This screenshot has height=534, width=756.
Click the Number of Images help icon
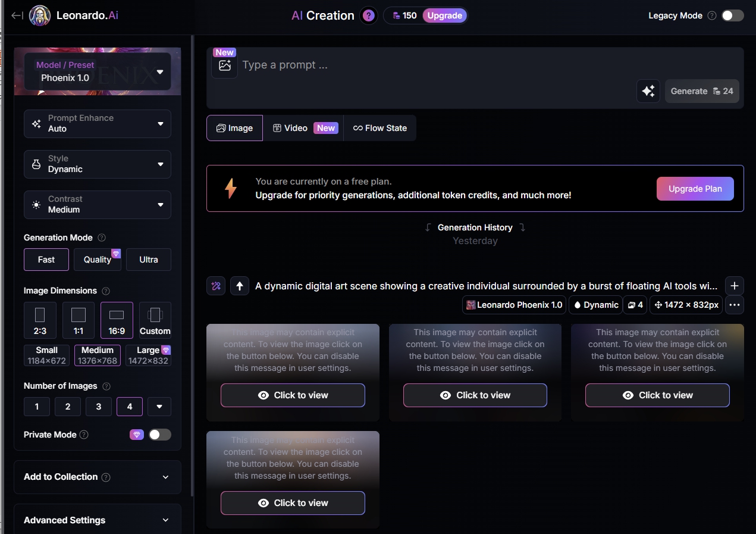[106, 386]
